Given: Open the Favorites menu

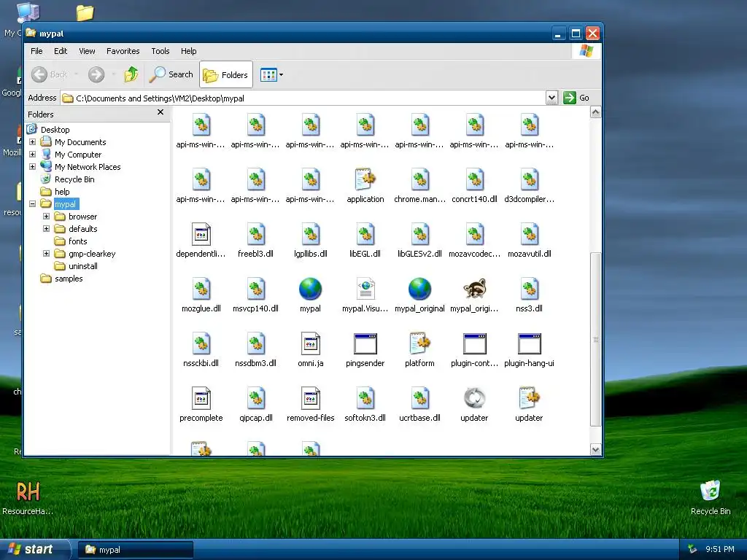Looking at the screenshot, I should pos(123,51).
